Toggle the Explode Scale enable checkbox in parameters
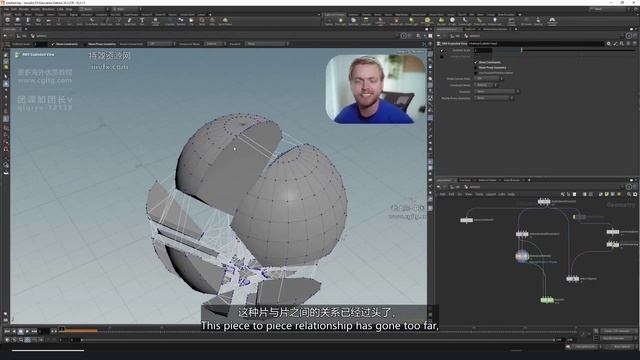The height and width of the screenshot is (360, 640). [442, 50]
